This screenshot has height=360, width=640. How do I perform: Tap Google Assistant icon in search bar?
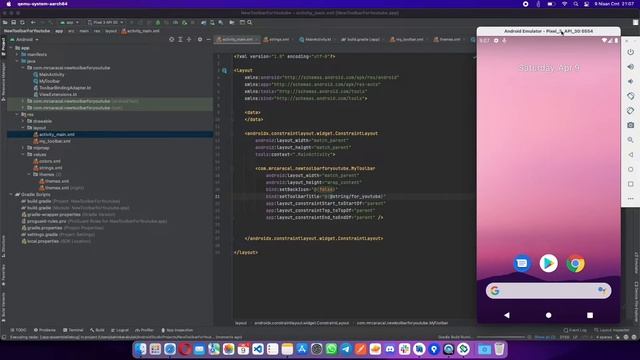click(x=601, y=290)
